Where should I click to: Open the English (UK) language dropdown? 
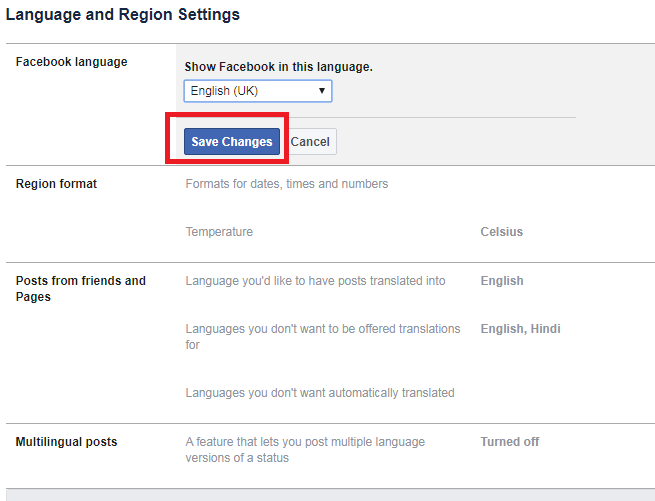258,91
